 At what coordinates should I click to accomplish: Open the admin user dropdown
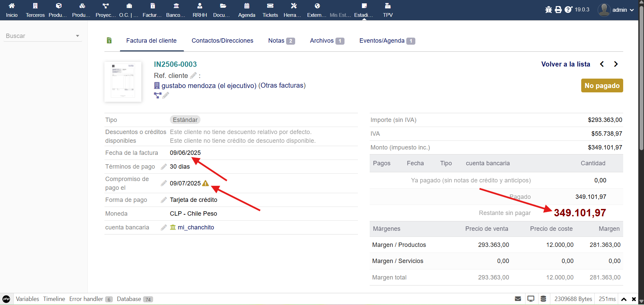click(616, 10)
